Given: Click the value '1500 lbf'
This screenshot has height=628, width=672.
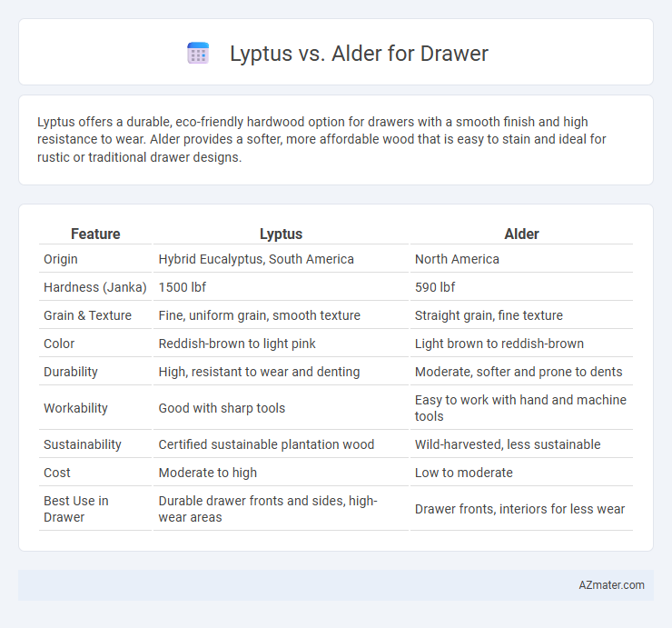Looking at the screenshot, I should [x=183, y=287].
